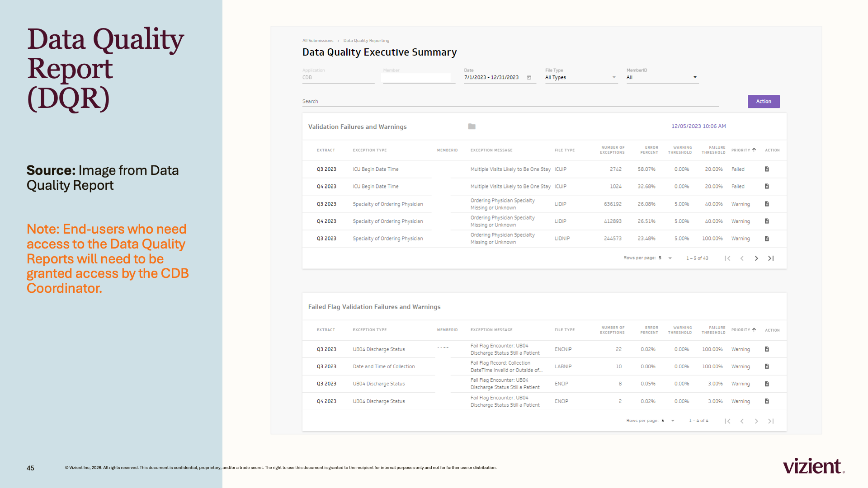Click folder icon beside Validation Failures and Warnings
868x488 pixels.
[472, 127]
